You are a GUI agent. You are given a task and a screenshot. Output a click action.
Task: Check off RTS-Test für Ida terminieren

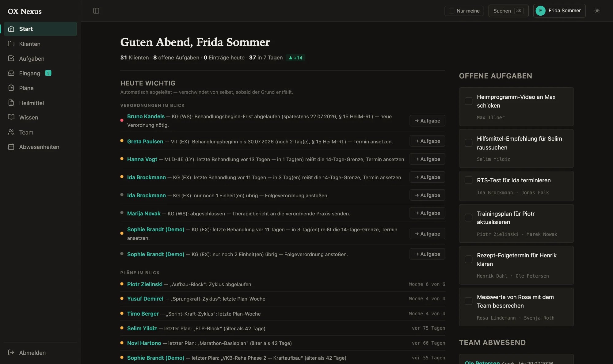coord(468,180)
